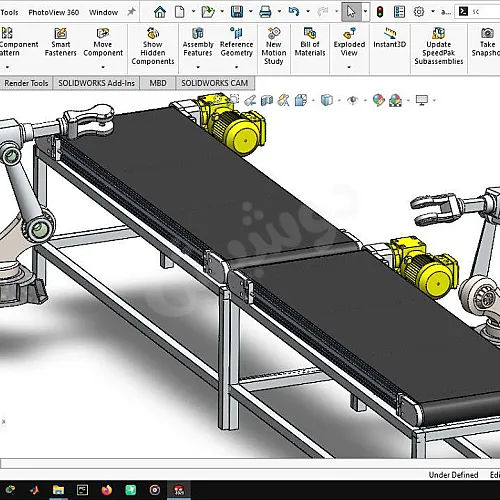The image size is (500, 500).
Task: Activate the Select cursor tool
Action: 351,12
